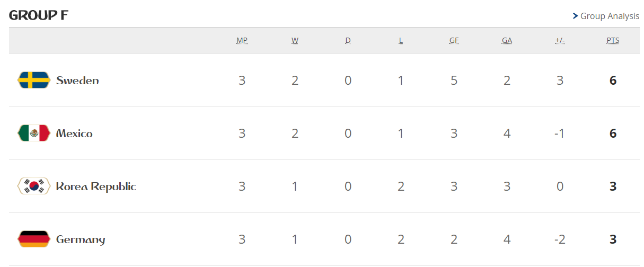Click the MP column header
This screenshot has height=267, width=644.
click(x=242, y=41)
